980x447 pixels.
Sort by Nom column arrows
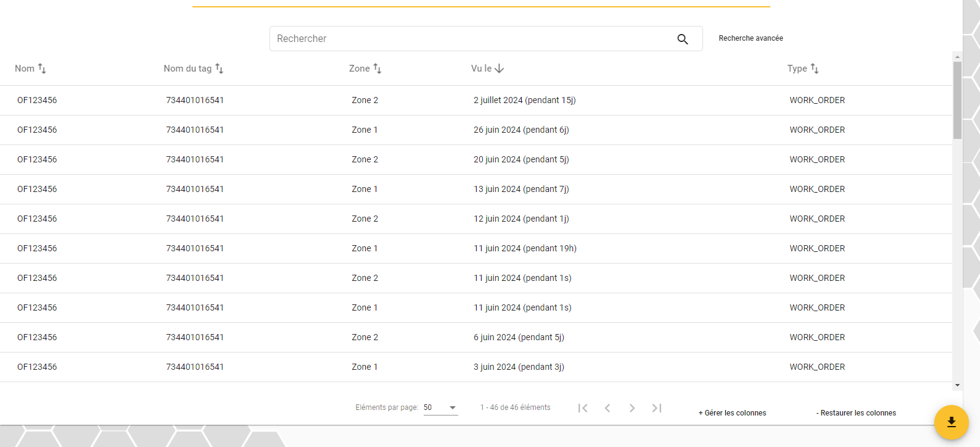pos(42,69)
